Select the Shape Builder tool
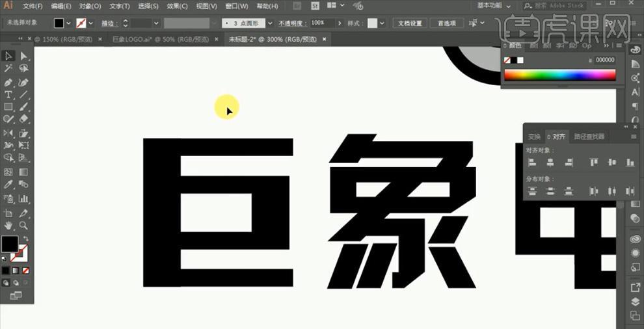The height and width of the screenshot is (329, 644). click(x=8, y=158)
